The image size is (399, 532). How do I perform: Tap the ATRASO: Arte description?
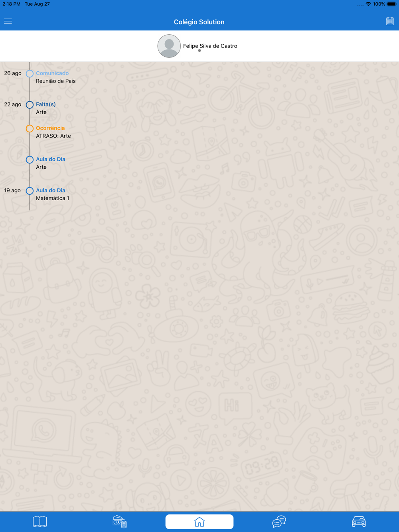point(53,136)
